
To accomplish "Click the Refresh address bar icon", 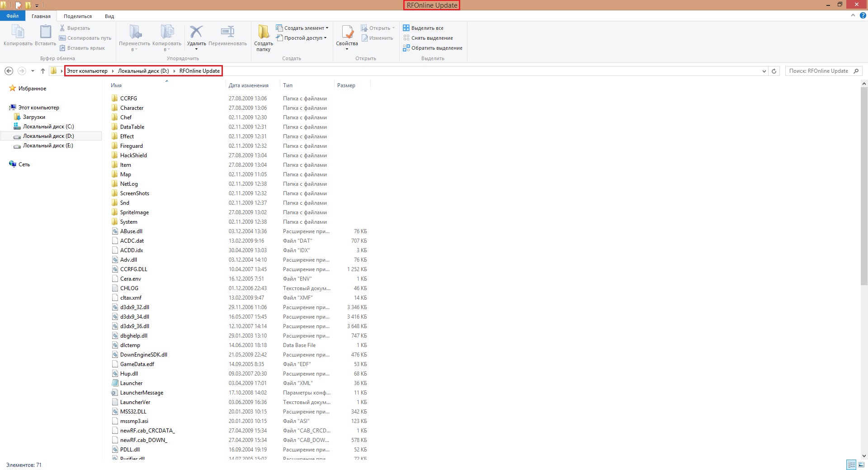I will pyautogui.click(x=774, y=71).
